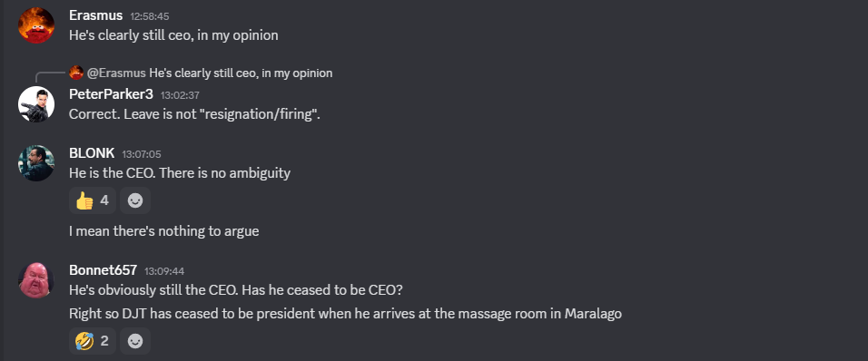The width and height of the screenshot is (868, 361).
Task: Click the 13:02:37 timestamp on PeterParker3's message
Action: pyautogui.click(x=180, y=95)
